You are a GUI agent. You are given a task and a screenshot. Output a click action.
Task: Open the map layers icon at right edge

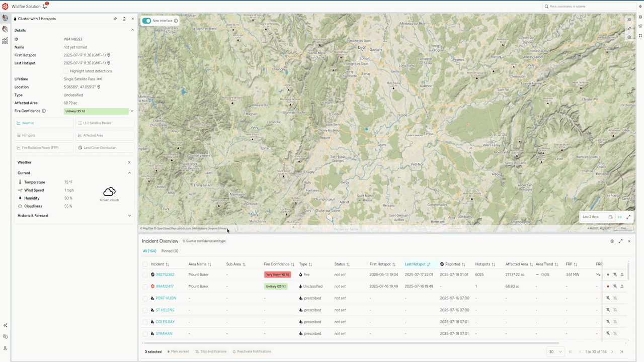point(640,17)
